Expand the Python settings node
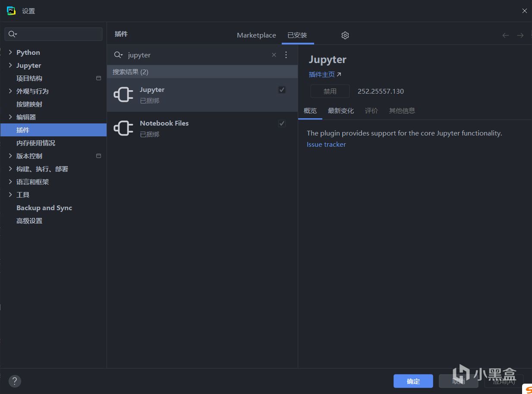This screenshot has width=532, height=394. [x=10, y=52]
